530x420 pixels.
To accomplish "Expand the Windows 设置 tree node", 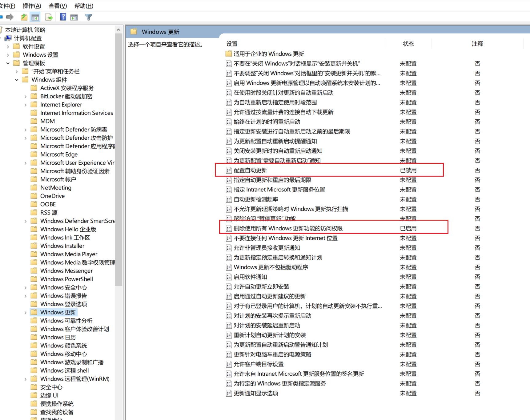I will (8, 55).
